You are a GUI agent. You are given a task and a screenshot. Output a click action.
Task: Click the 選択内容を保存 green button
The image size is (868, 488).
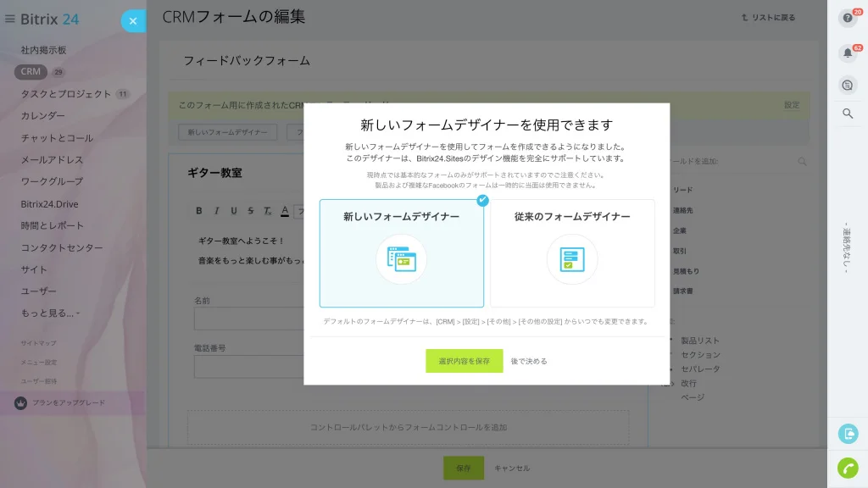coord(464,361)
